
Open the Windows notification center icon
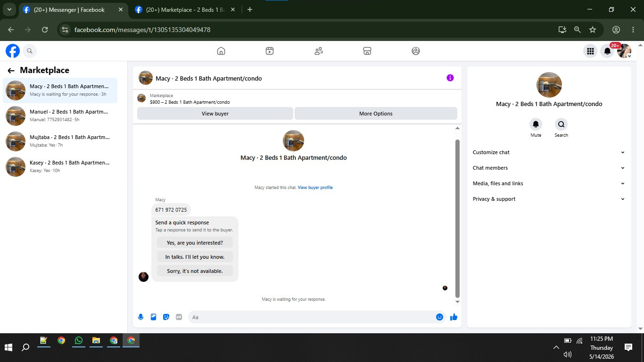[628, 347]
